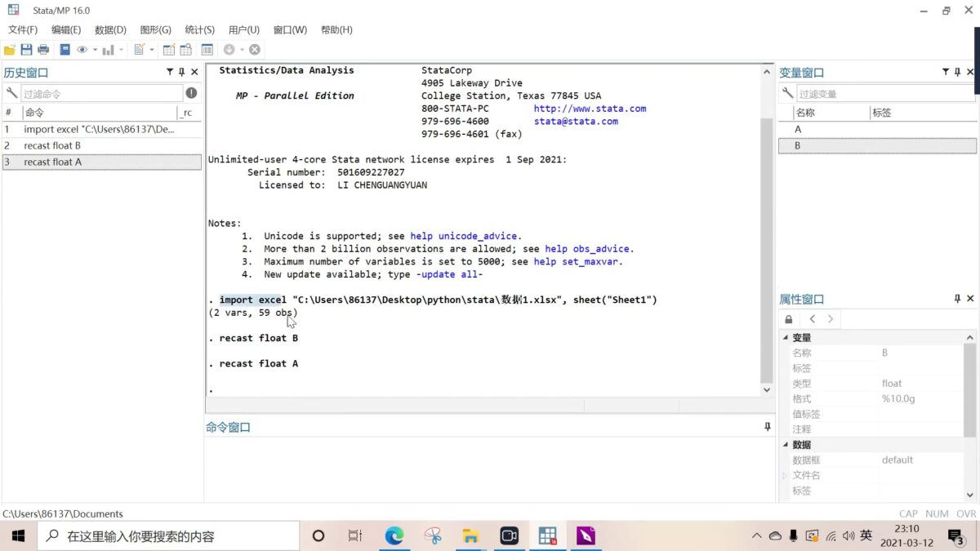Click the results window scroll down arrow
This screenshot has width=980, height=551.
pyautogui.click(x=767, y=390)
